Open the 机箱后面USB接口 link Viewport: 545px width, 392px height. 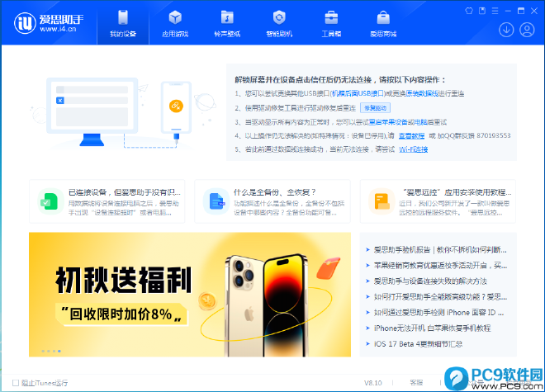(358, 93)
